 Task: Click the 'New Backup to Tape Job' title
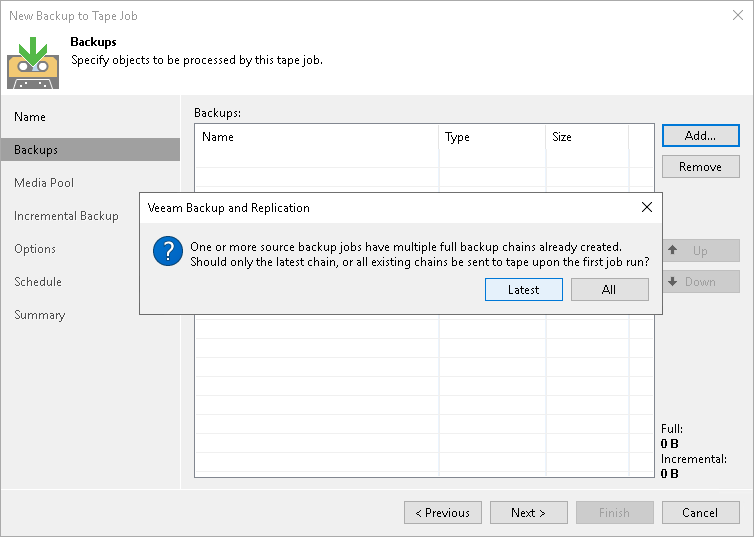[73, 16]
